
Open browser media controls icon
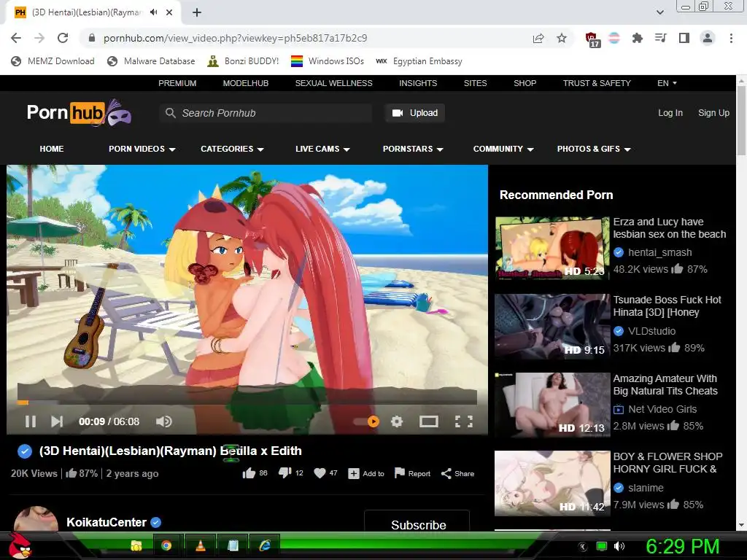coord(660,38)
